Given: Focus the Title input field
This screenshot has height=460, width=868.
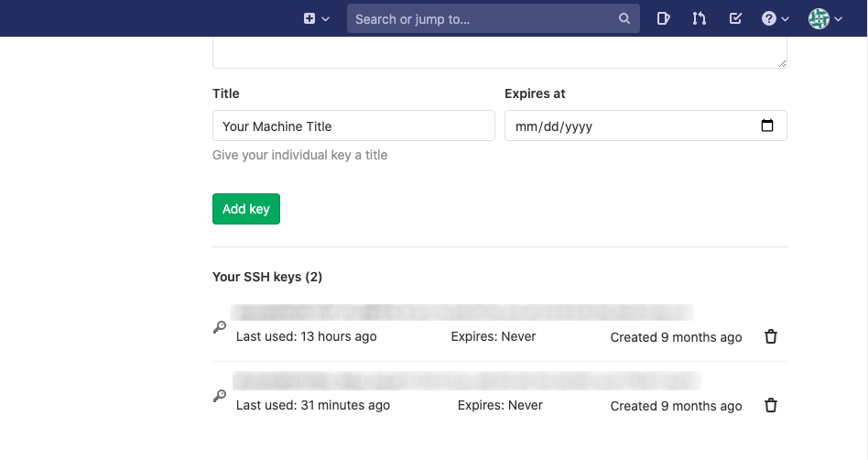Looking at the screenshot, I should click(x=353, y=126).
